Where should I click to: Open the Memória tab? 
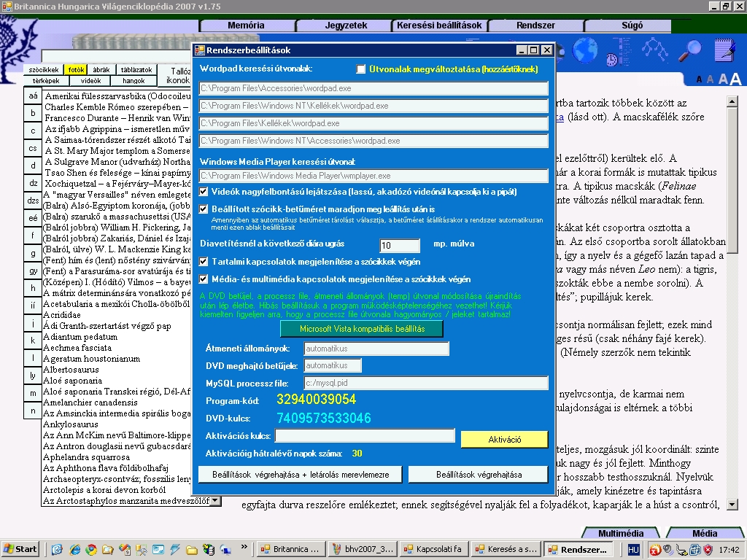tap(246, 26)
